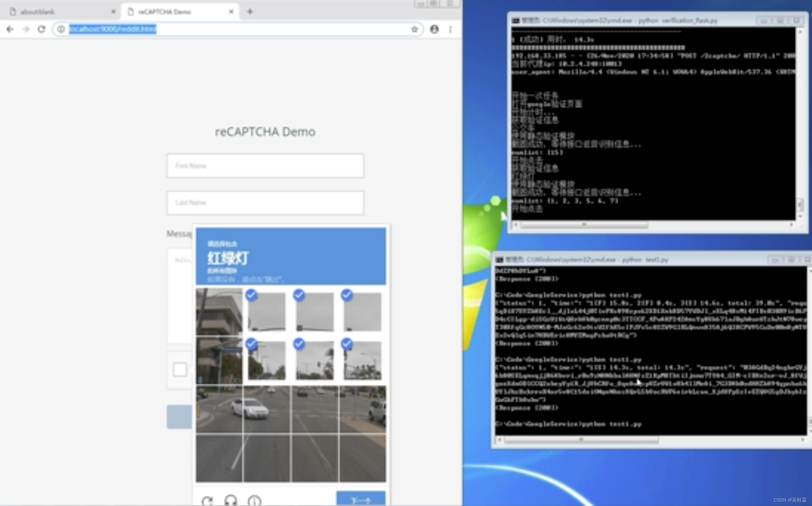Reload the page with the refresh icon
The height and width of the screenshot is (506, 812).
(x=41, y=30)
